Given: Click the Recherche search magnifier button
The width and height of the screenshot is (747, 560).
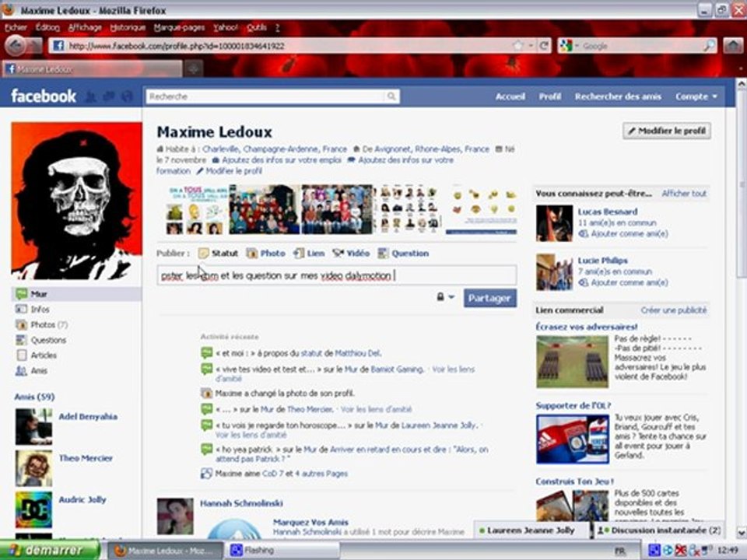Looking at the screenshot, I should [x=391, y=96].
